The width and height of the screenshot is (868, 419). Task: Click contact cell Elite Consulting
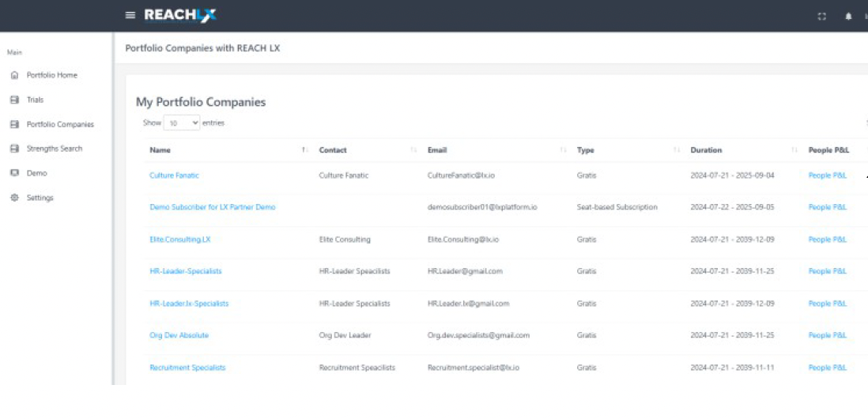click(x=345, y=240)
